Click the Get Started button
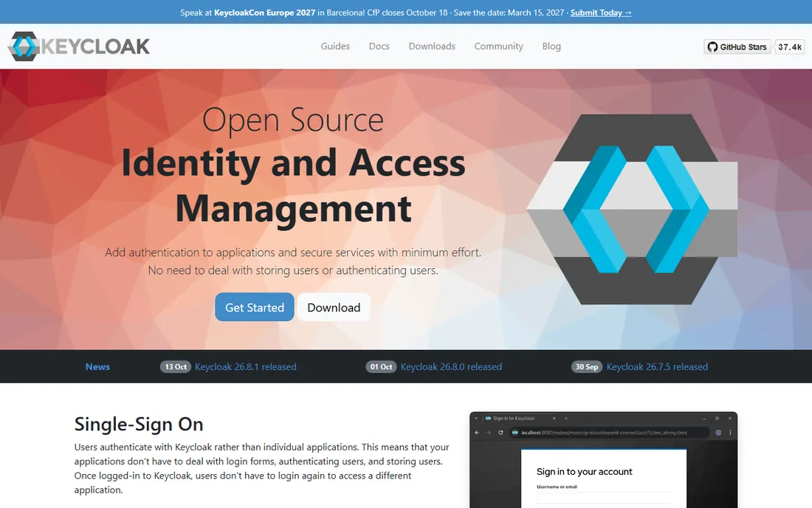The width and height of the screenshot is (812, 508). [x=255, y=307]
